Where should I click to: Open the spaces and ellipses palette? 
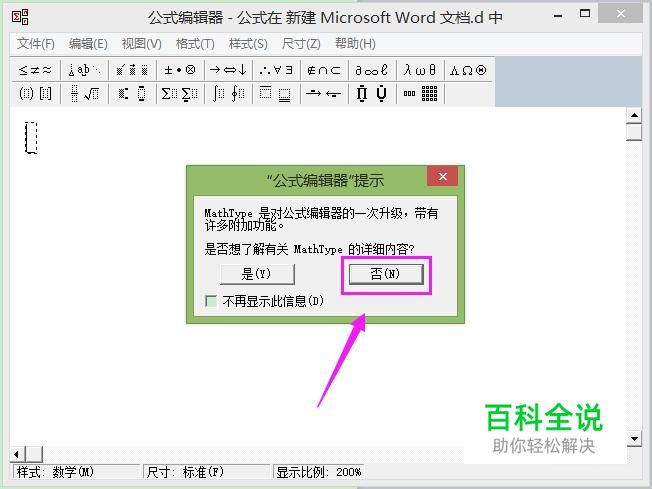click(x=84, y=70)
